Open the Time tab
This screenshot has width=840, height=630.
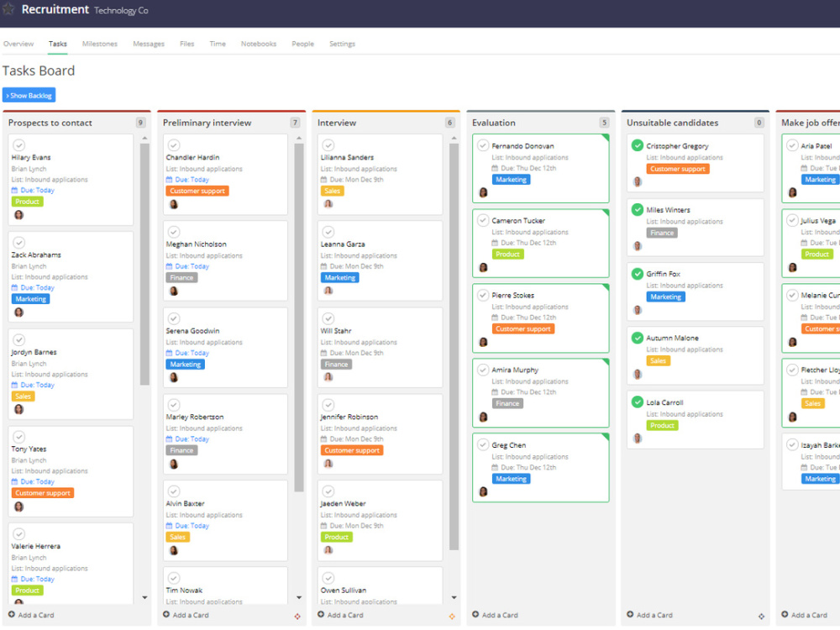tap(218, 44)
